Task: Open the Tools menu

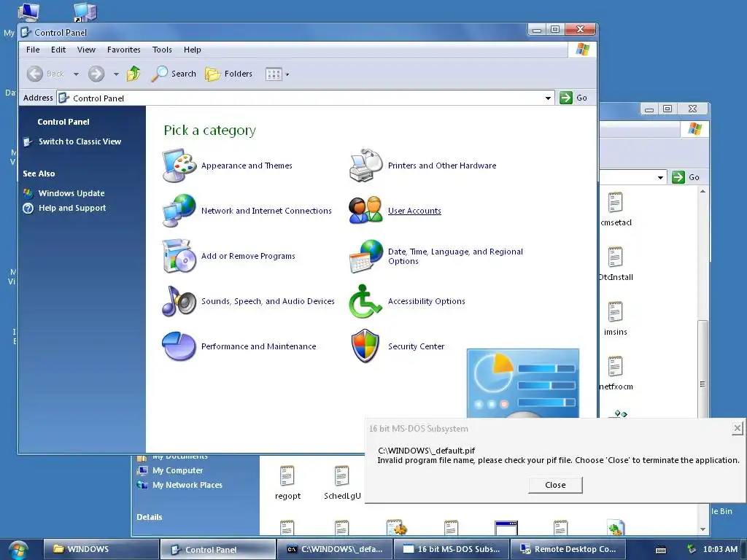Action: (162, 50)
